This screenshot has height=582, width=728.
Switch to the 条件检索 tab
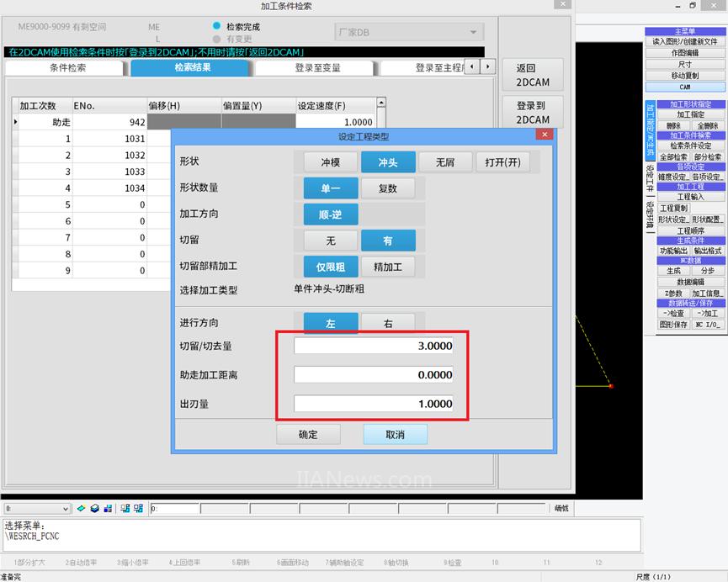coord(67,68)
